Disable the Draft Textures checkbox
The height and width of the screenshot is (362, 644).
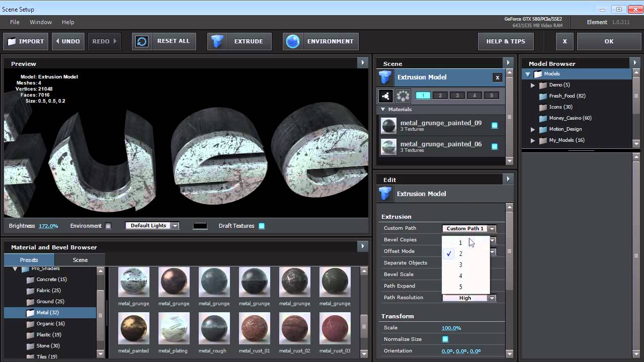click(x=262, y=226)
